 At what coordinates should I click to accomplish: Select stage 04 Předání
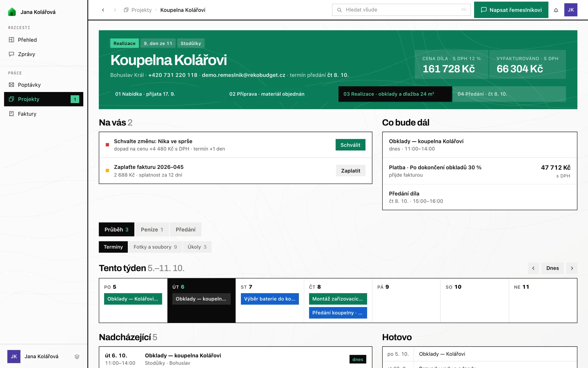(509, 94)
